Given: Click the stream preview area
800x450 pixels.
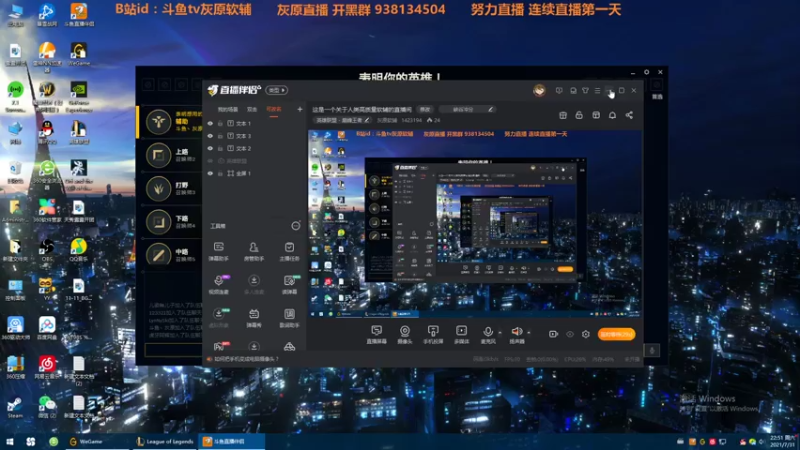Looking at the screenshot, I should click(474, 224).
